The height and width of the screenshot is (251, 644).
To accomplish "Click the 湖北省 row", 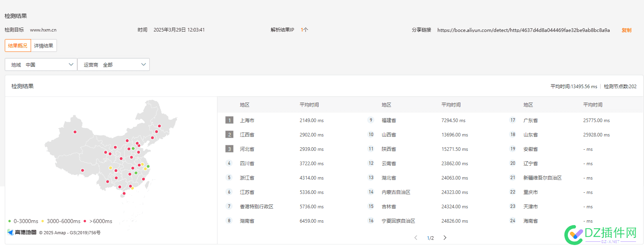I will pos(430,178).
